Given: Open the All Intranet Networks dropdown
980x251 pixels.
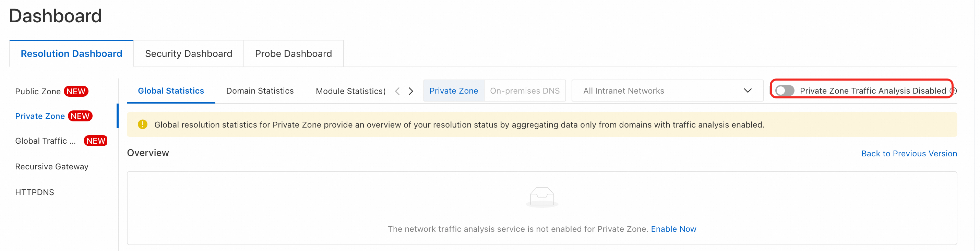Looking at the screenshot, I should click(667, 91).
